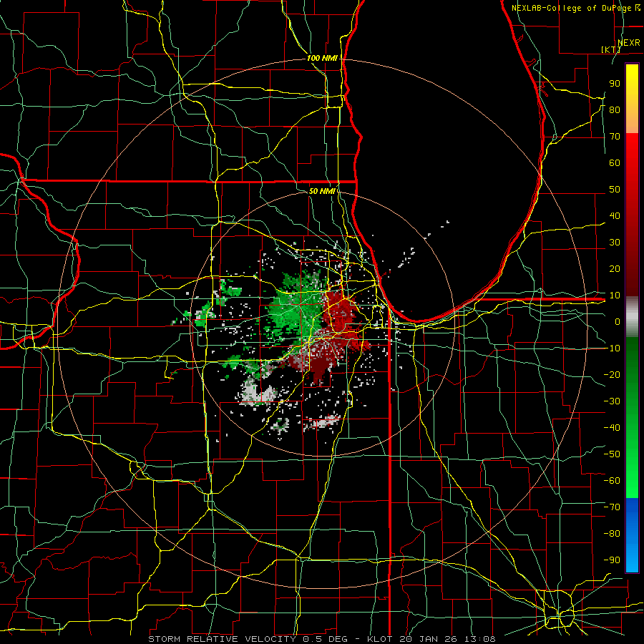Click the "NEXR" label above the scale
Image resolution: width=644 pixels, height=644 pixels.
628,43
